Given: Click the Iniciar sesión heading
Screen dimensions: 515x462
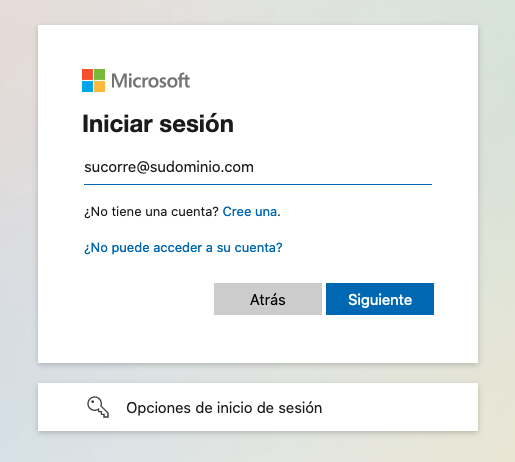Looking at the screenshot, I should coord(158,124).
